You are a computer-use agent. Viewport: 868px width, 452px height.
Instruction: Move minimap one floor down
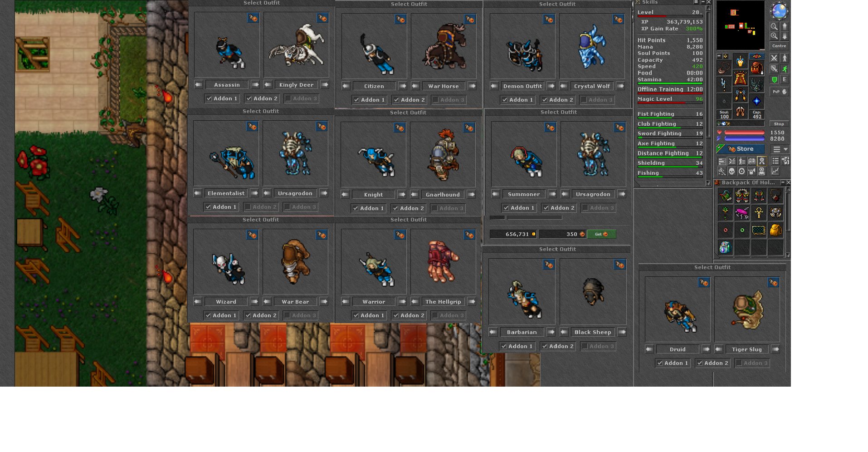pyautogui.click(x=785, y=35)
